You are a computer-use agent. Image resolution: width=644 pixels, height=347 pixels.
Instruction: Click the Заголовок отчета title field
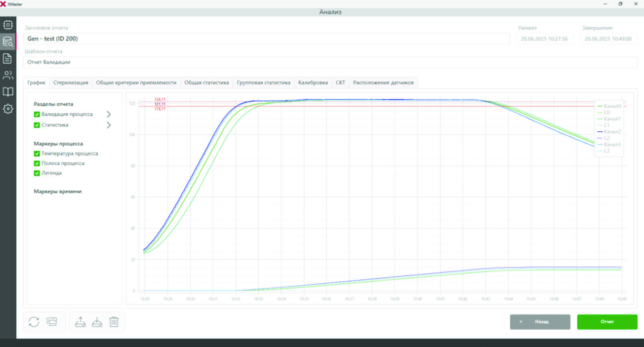click(x=267, y=39)
